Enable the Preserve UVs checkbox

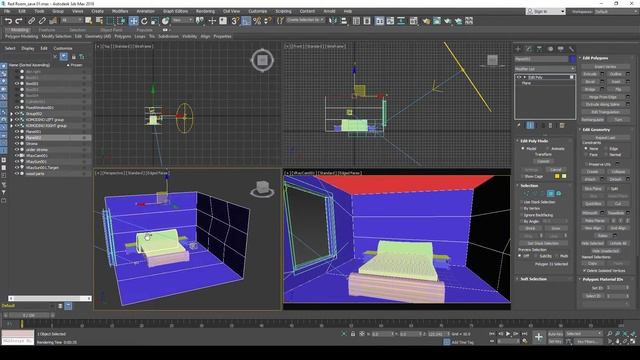click(587, 164)
